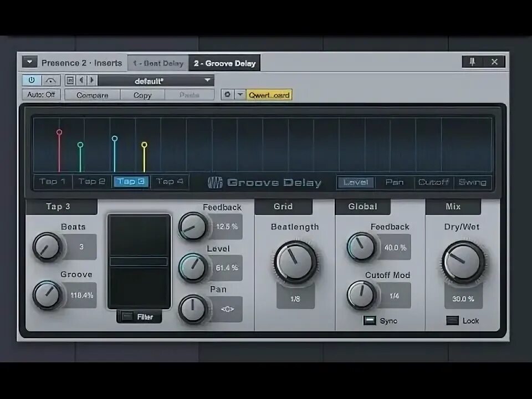
Task: Click the Cutoff Mod knob
Action: [361, 295]
